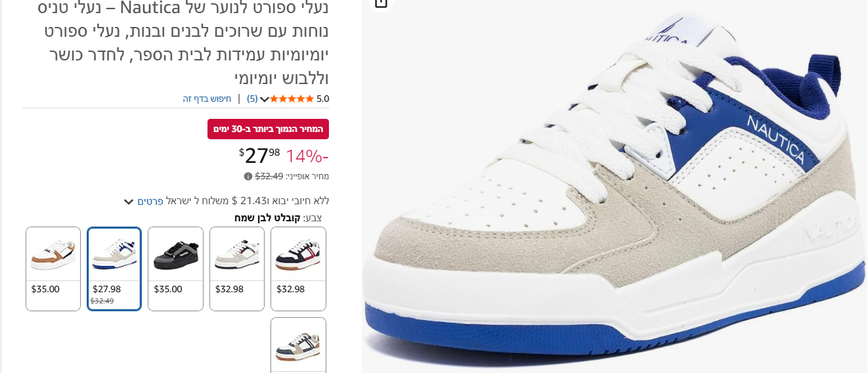868x373 pixels.
Task: Click the red lowest price in 30 days badge
Action: pyautogui.click(x=268, y=129)
